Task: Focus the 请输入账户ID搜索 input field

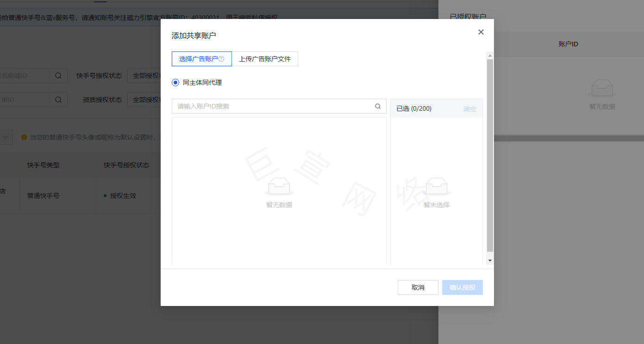Action: [273, 106]
